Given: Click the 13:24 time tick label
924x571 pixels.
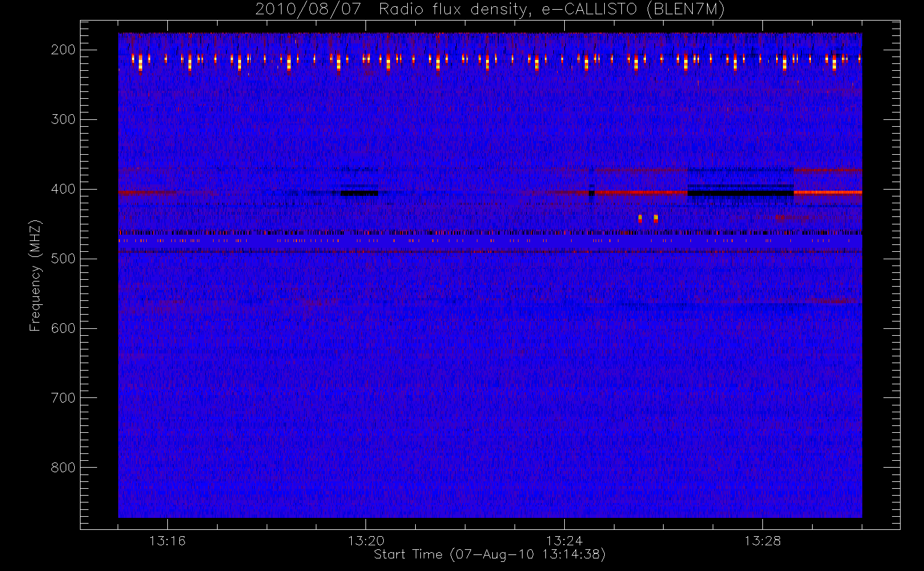Looking at the screenshot, I should pyautogui.click(x=564, y=541).
